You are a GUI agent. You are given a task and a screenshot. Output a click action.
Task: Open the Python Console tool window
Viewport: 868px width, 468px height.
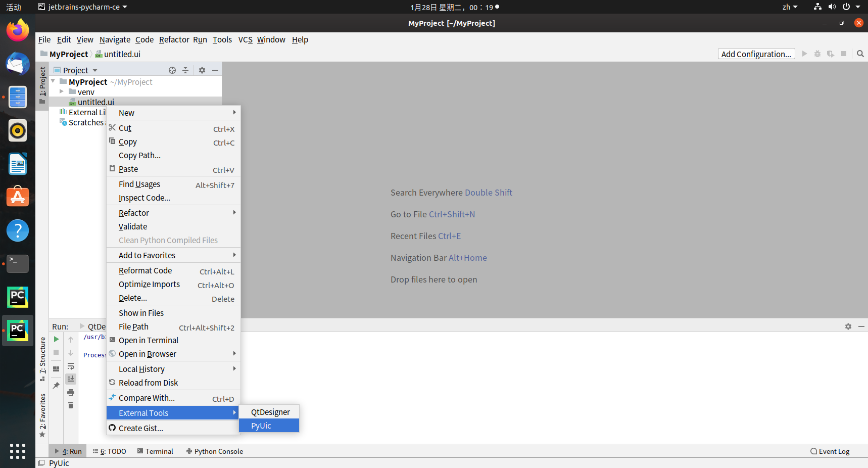(214, 451)
